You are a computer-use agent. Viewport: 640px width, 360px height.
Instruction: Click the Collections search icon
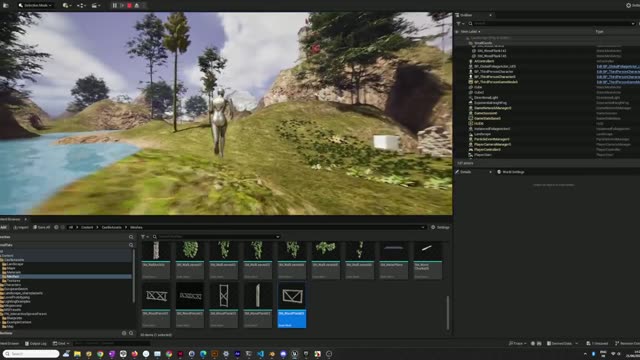131,333
